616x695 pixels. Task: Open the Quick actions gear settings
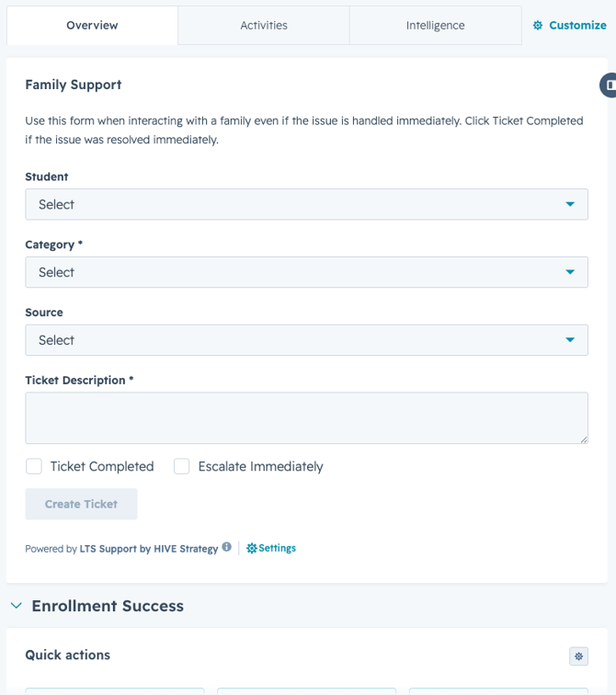[578, 656]
